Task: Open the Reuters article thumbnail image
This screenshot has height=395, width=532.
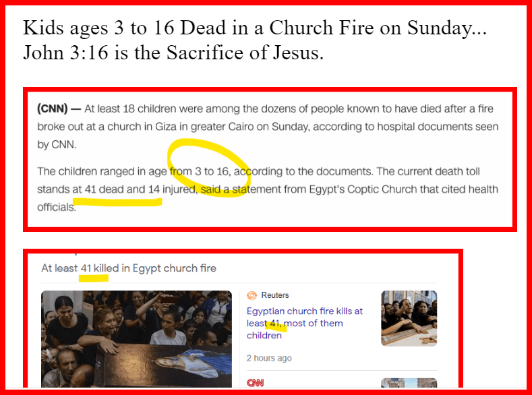Action: pos(409,318)
